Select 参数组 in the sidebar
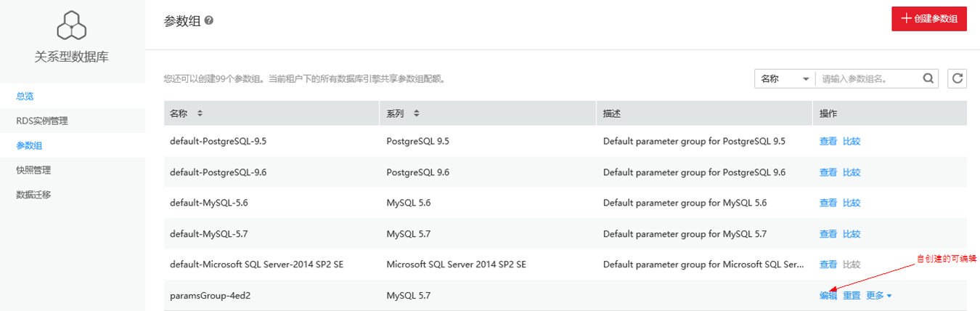This screenshot has height=311, width=980. (x=29, y=145)
